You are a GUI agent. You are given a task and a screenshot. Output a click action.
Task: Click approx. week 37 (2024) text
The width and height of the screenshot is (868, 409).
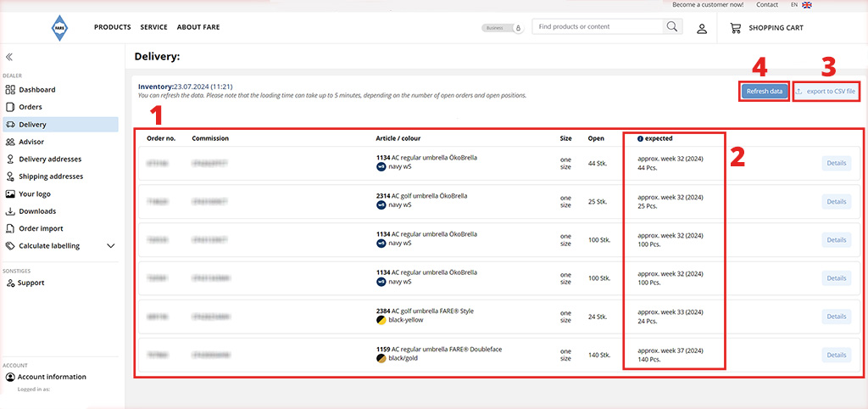(x=670, y=350)
